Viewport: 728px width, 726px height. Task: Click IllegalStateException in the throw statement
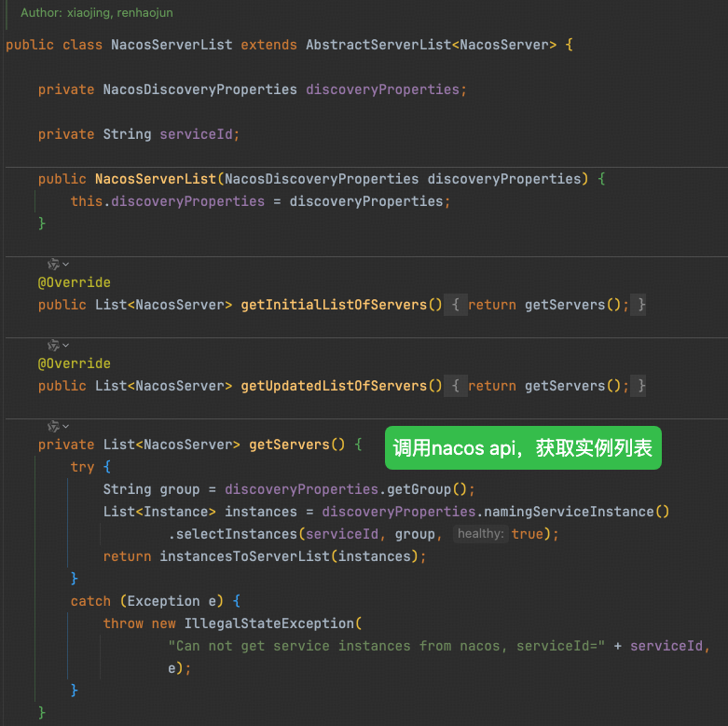[268, 623]
